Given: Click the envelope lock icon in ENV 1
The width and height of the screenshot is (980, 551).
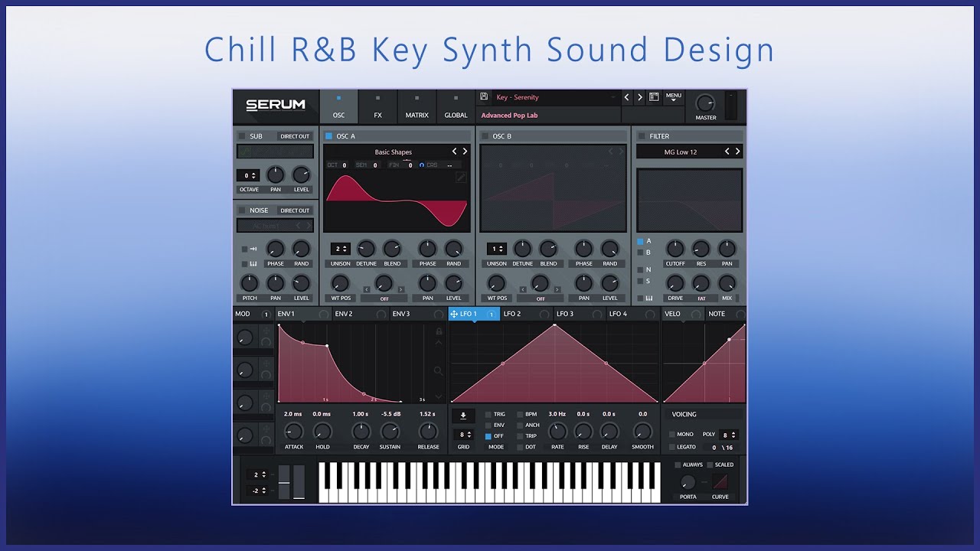Looking at the screenshot, I should click(x=439, y=331).
